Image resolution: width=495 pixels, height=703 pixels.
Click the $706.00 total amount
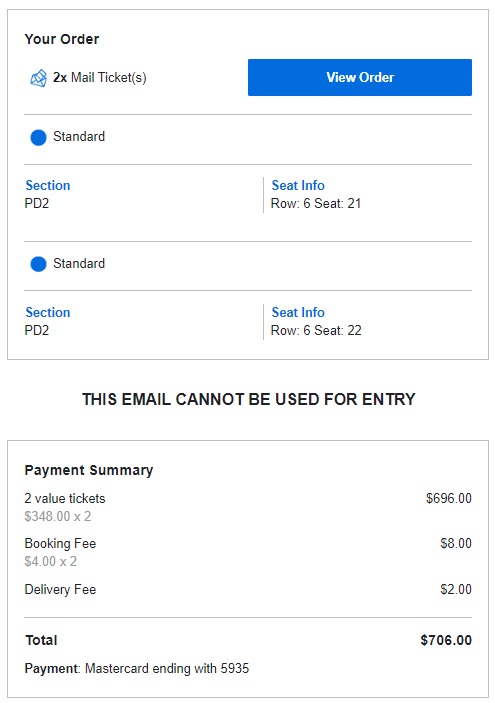tap(446, 640)
